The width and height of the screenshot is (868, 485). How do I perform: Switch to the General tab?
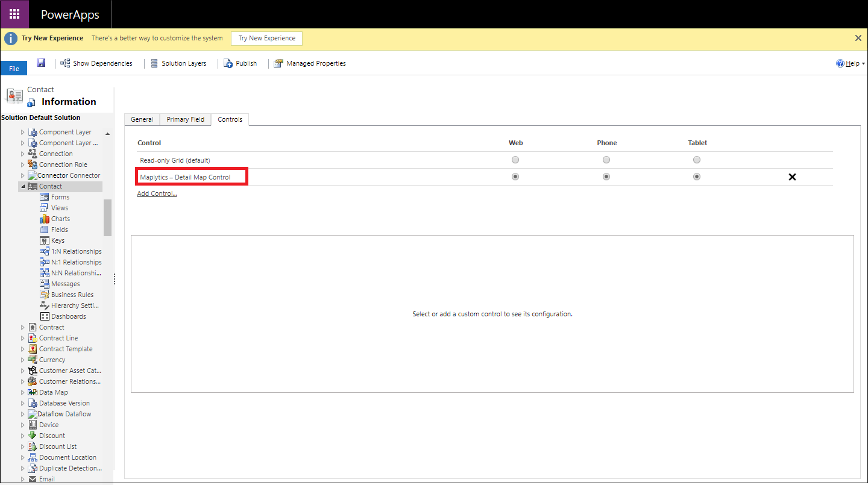tap(142, 119)
